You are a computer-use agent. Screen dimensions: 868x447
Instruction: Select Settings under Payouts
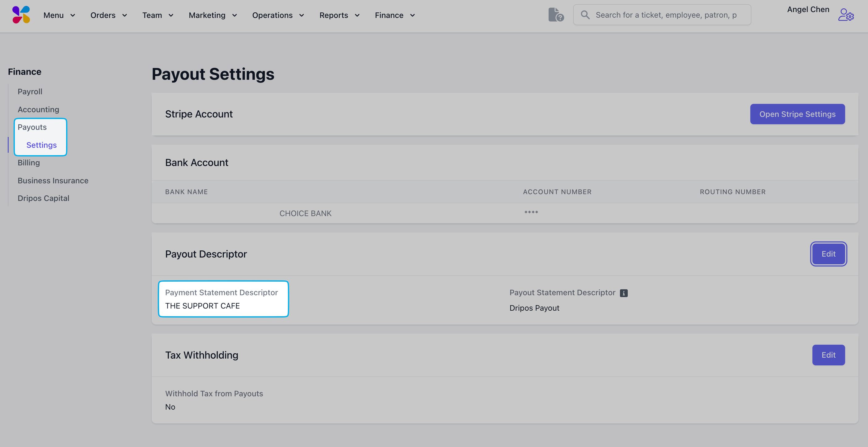(41, 145)
